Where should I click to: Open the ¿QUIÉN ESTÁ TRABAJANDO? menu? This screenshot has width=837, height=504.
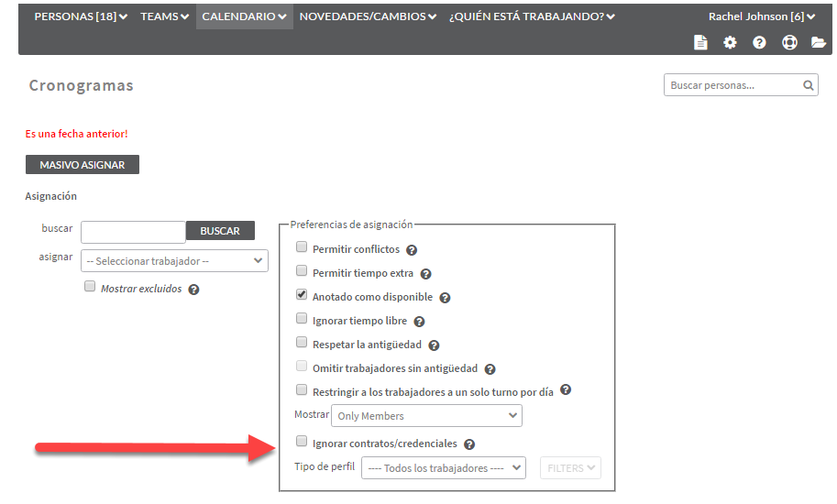click(x=532, y=16)
